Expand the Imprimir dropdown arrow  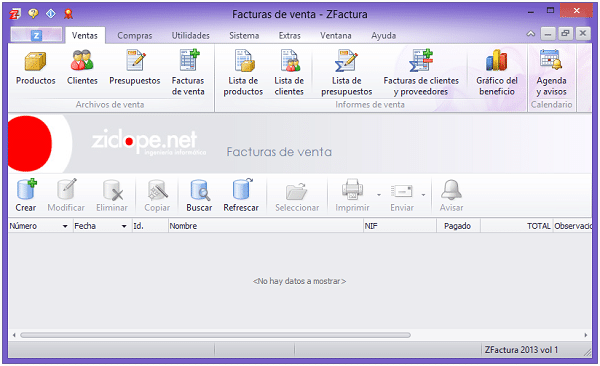click(379, 195)
